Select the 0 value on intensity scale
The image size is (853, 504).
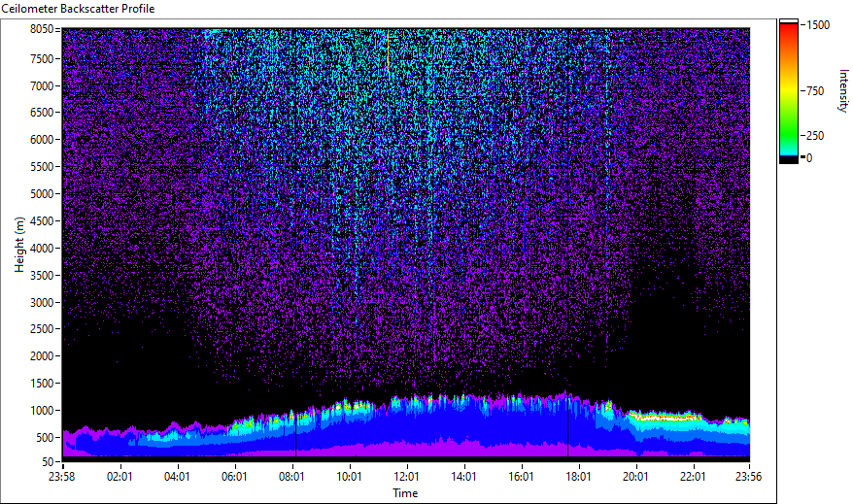coord(809,158)
